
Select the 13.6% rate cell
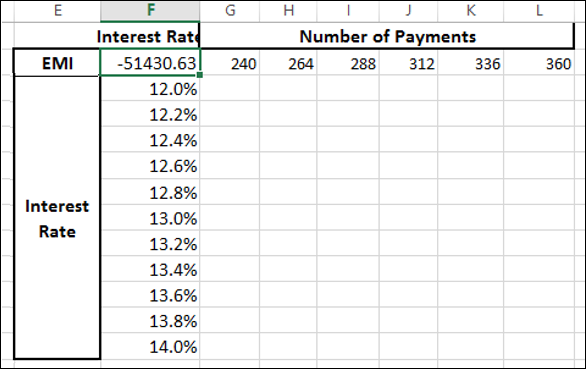(x=150, y=295)
